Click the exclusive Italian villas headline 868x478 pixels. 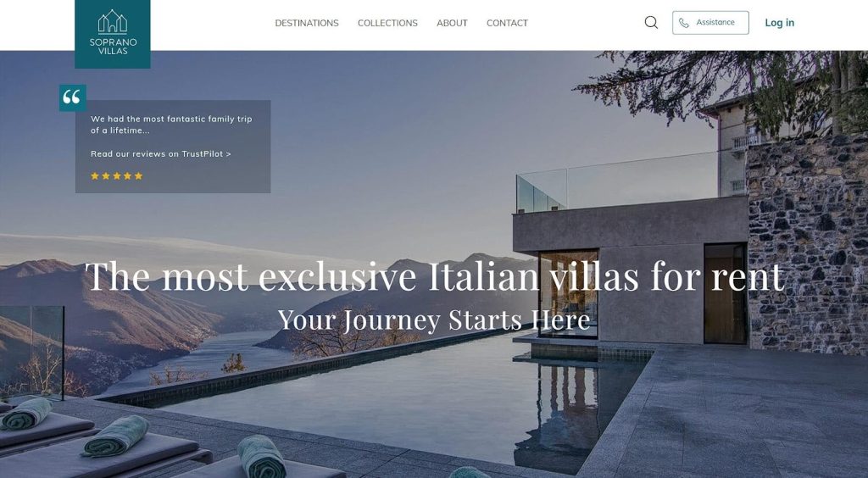pyautogui.click(x=435, y=275)
